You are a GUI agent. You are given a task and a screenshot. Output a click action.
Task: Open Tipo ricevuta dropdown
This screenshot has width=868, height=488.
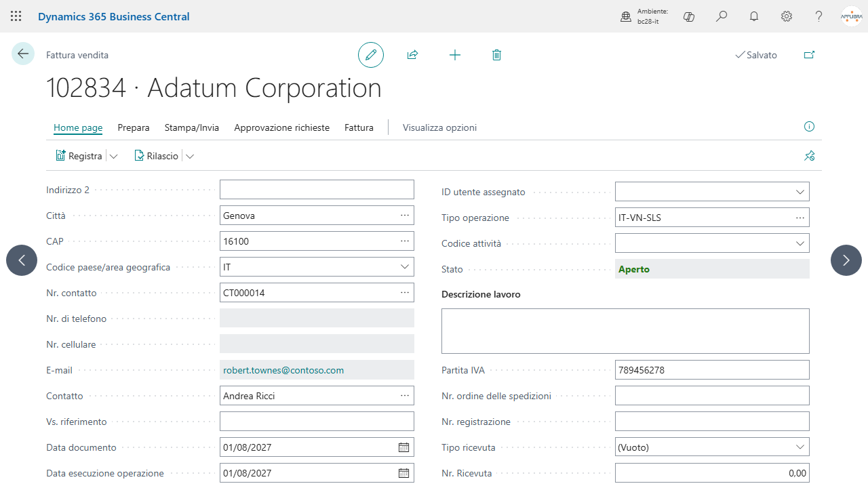800,447
